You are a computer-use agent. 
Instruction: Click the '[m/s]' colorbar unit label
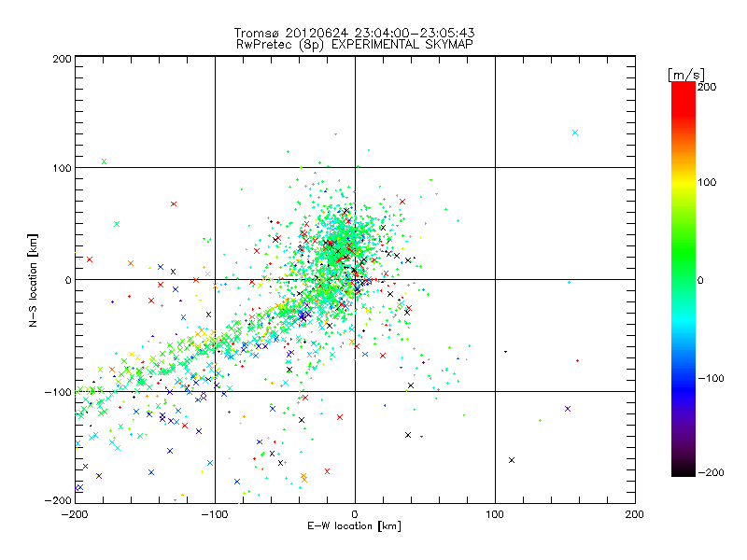click(x=685, y=75)
